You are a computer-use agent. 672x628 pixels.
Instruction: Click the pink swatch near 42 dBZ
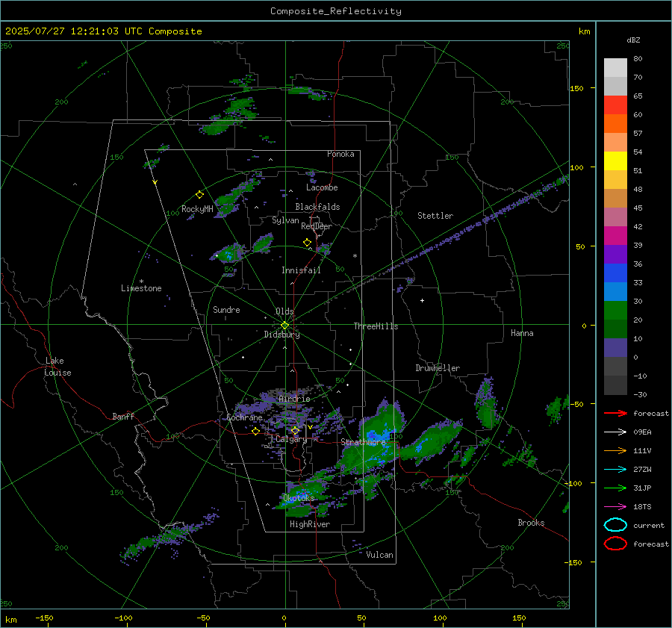click(x=615, y=217)
